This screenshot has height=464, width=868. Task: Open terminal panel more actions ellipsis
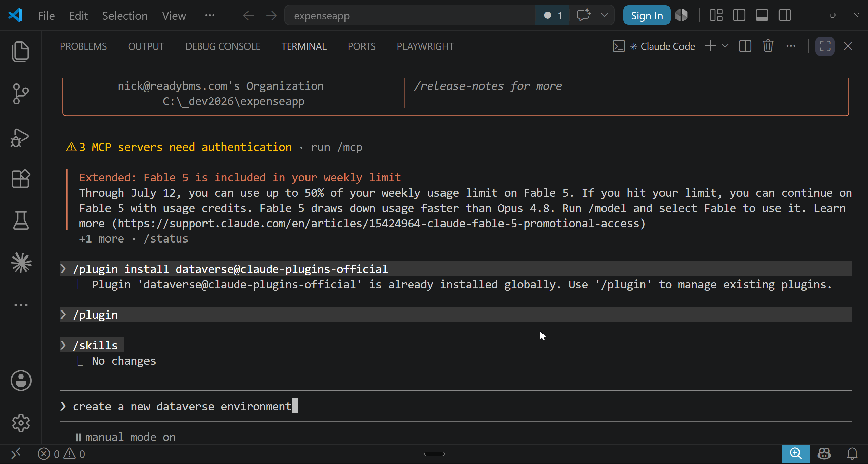(x=791, y=46)
